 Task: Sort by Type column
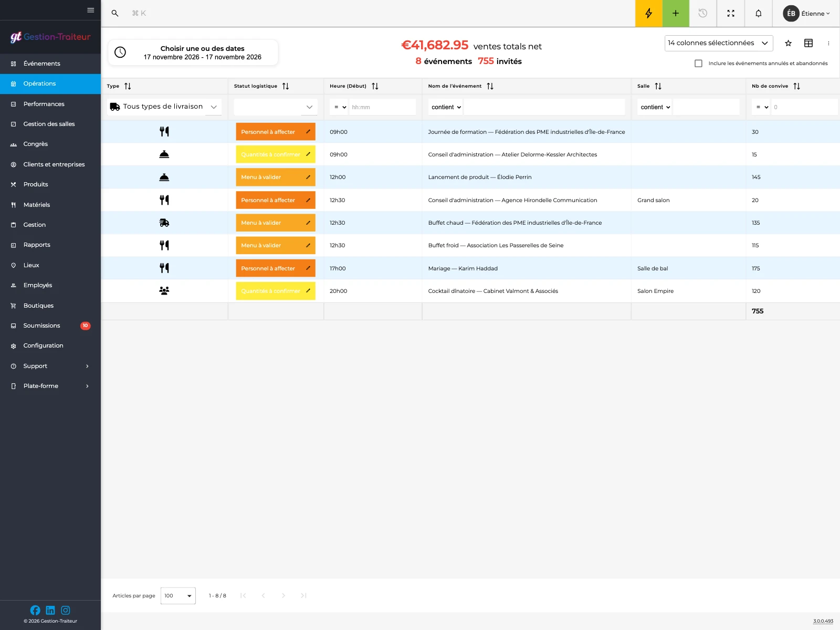coord(128,86)
